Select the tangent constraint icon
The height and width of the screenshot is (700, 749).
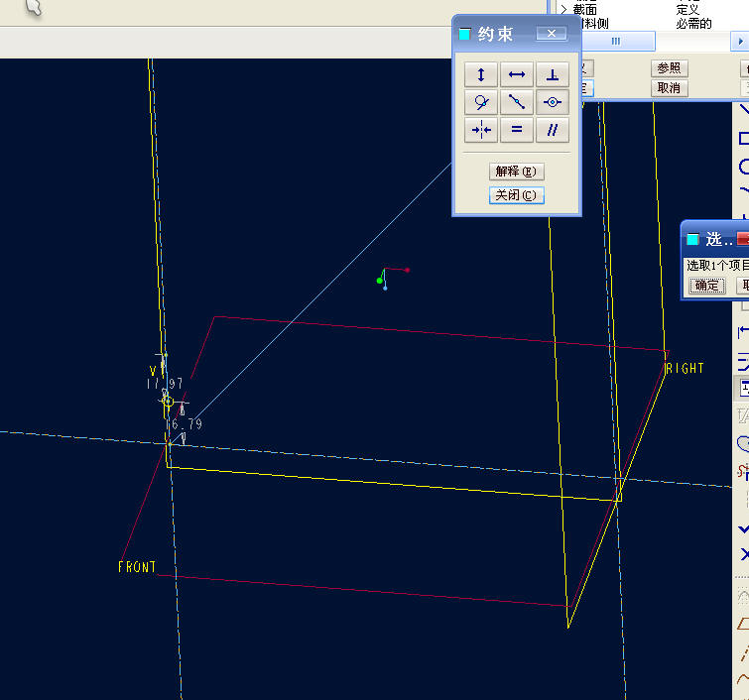pos(480,102)
